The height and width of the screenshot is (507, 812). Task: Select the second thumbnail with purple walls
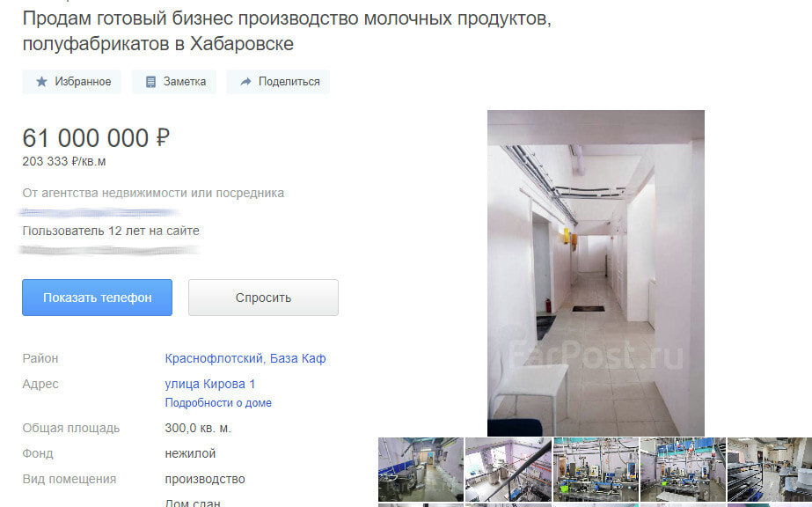(x=508, y=470)
